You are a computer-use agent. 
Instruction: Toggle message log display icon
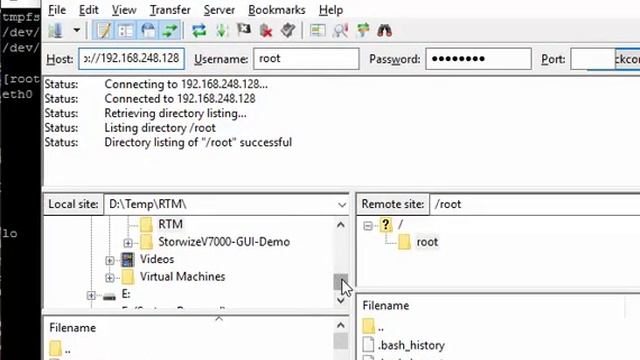[103, 31]
